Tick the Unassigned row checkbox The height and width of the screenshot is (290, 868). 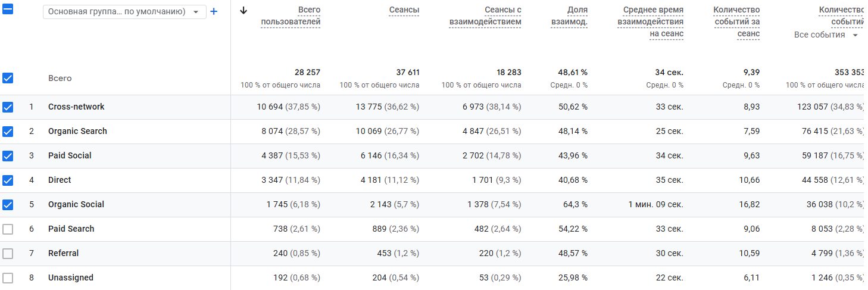click(x=8, y=278)
